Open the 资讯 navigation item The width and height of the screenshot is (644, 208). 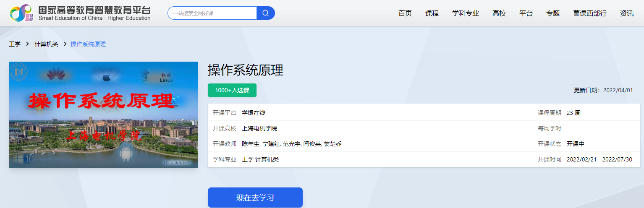[x=627, y=13]
